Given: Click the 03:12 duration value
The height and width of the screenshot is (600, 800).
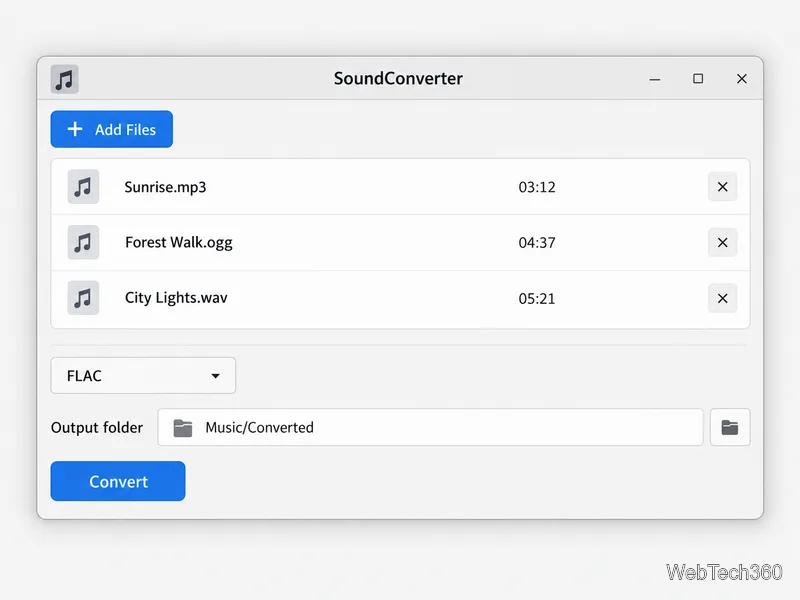Looking at the screenshot, I should tap(537, 187).
